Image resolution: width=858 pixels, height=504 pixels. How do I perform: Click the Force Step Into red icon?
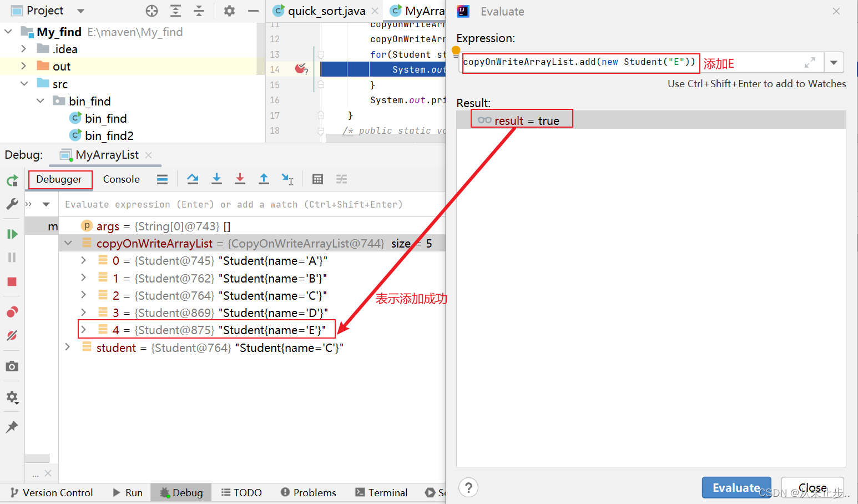click(240, 179)
